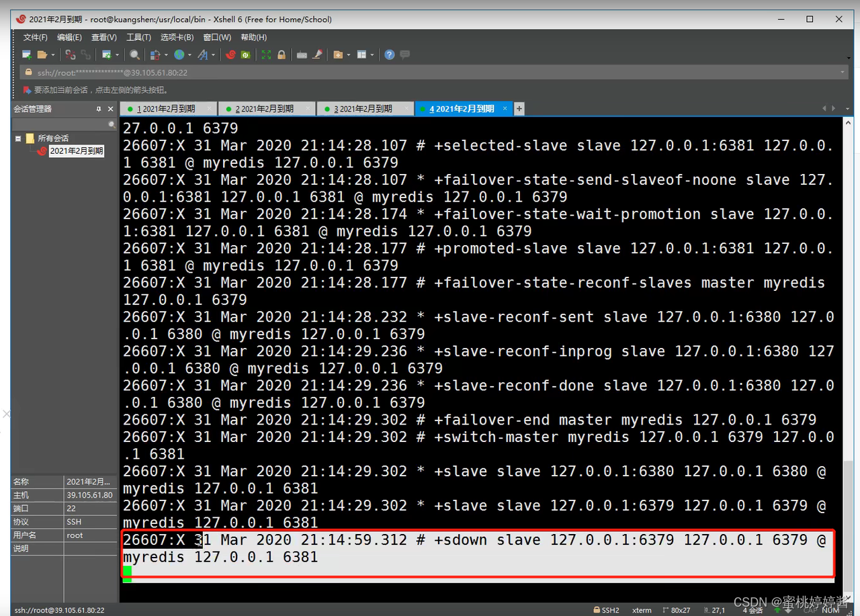860x616 pixels.
Task: Open the 帮助(H) menu
Action: click(x=253, y=38)
